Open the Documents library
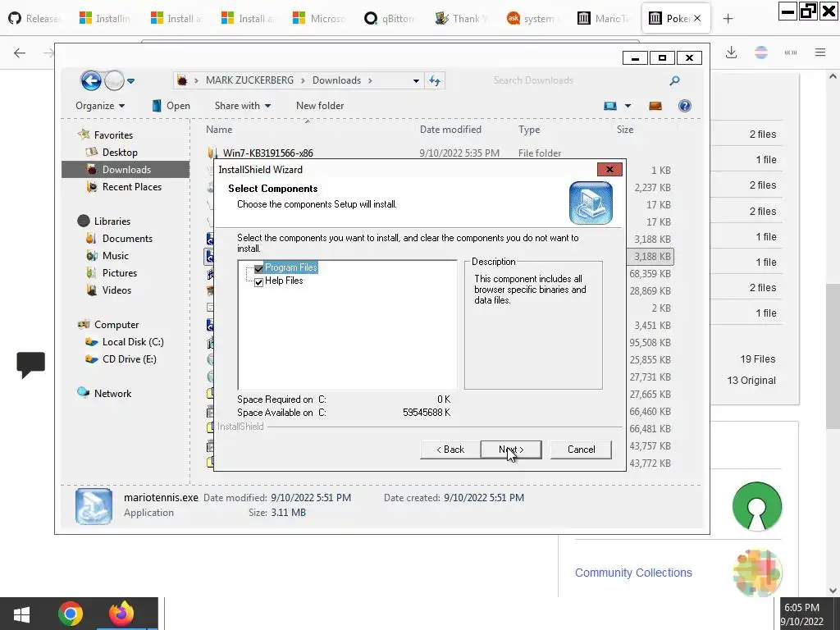840x630 pixels. (127, 239)
